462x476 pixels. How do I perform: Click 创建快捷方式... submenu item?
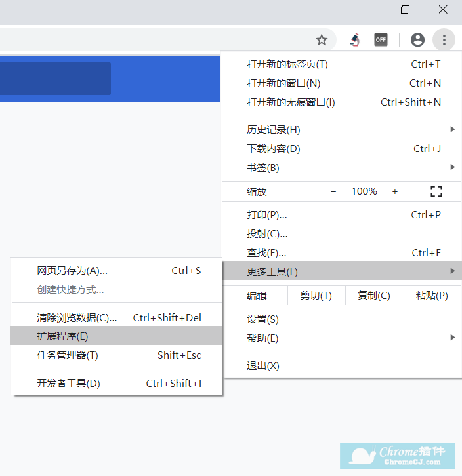coord(116,290)
